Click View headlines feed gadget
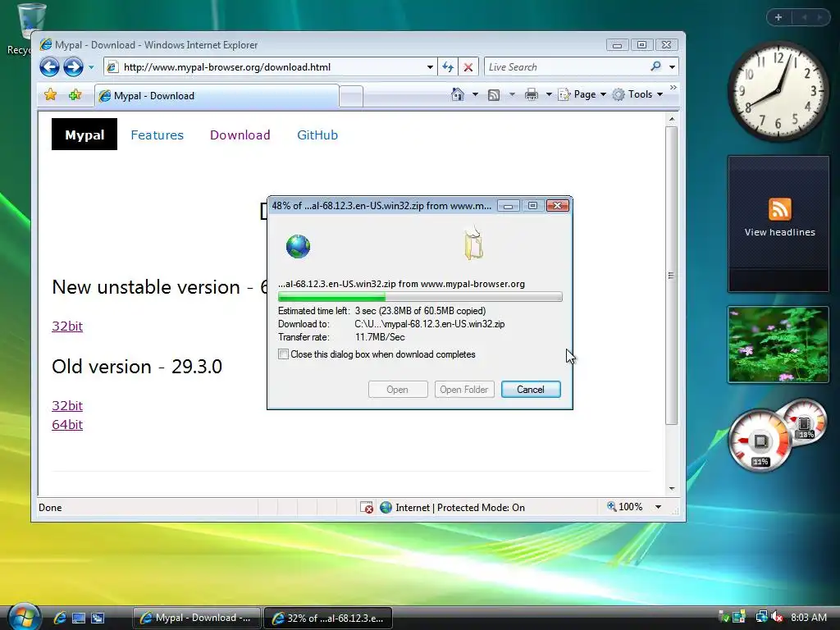 (x=779, y=223)
